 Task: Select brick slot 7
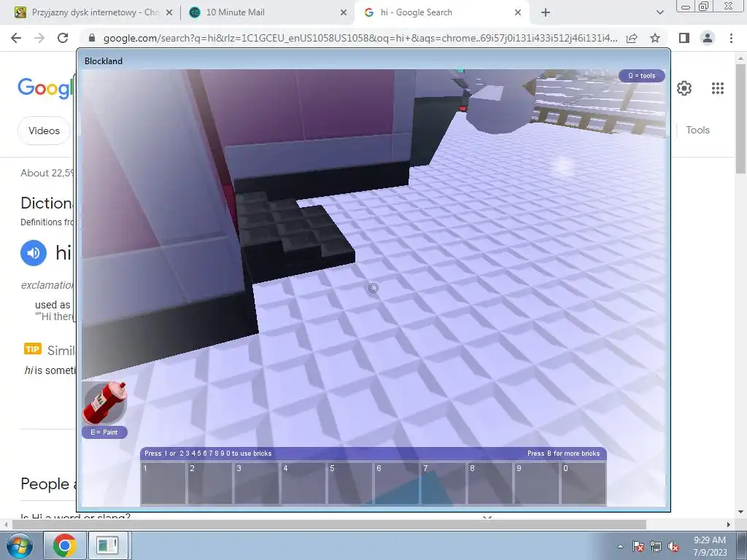click(443, 483)
